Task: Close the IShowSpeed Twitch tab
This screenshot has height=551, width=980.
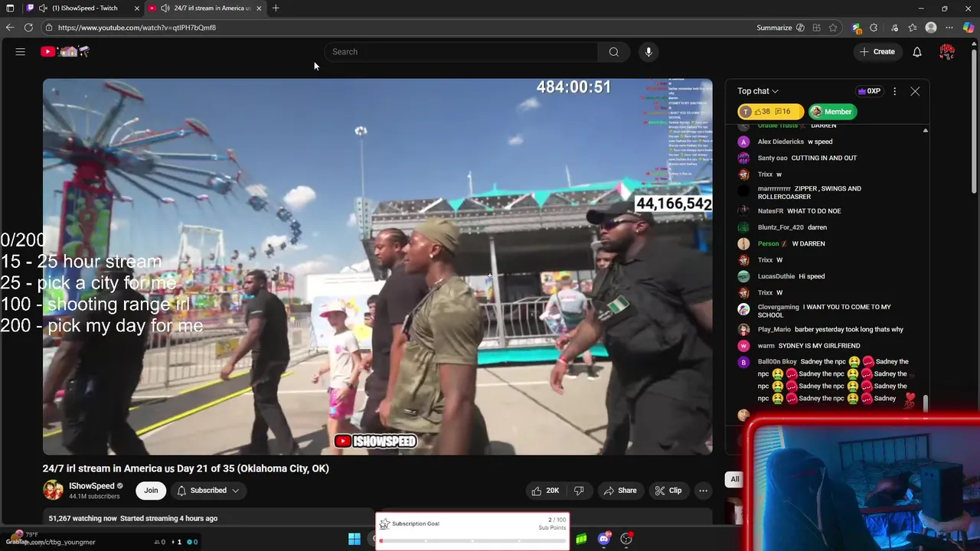Action: click(x=137, y=8)
